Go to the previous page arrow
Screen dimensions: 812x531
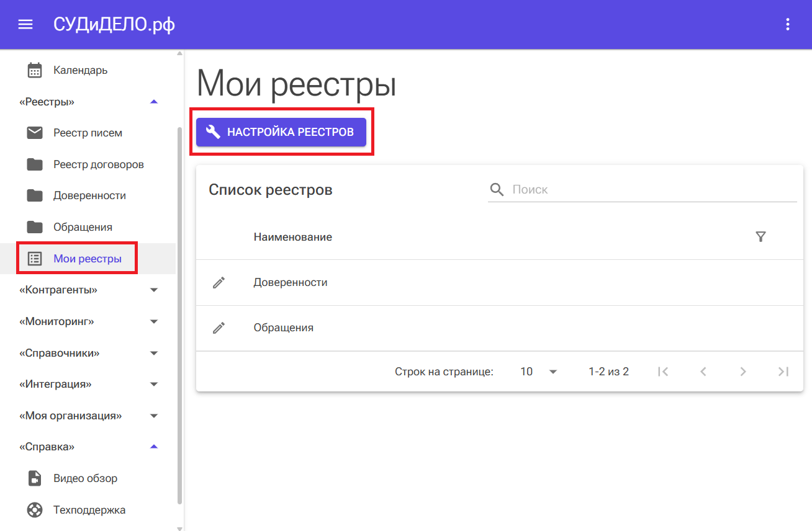703,372
